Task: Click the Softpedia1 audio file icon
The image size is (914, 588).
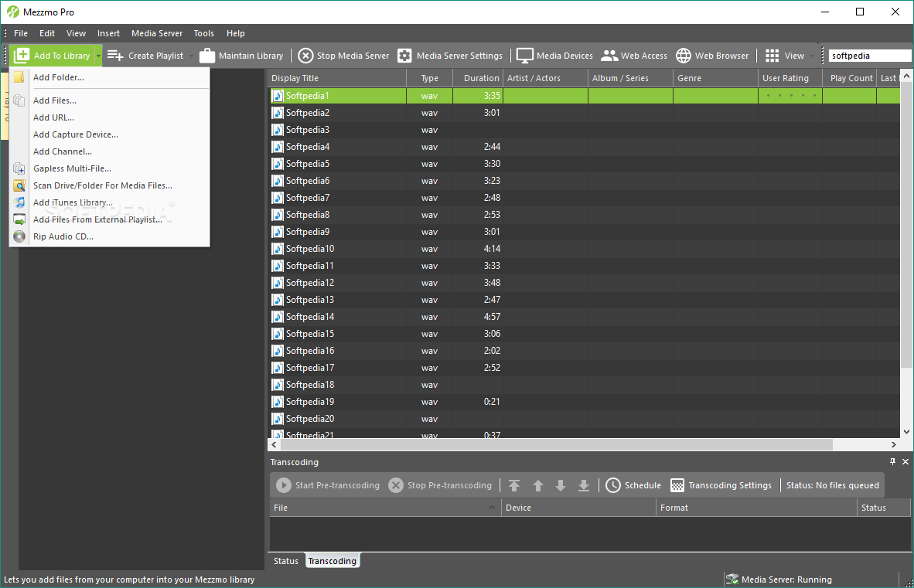Action: coord(278,96)
